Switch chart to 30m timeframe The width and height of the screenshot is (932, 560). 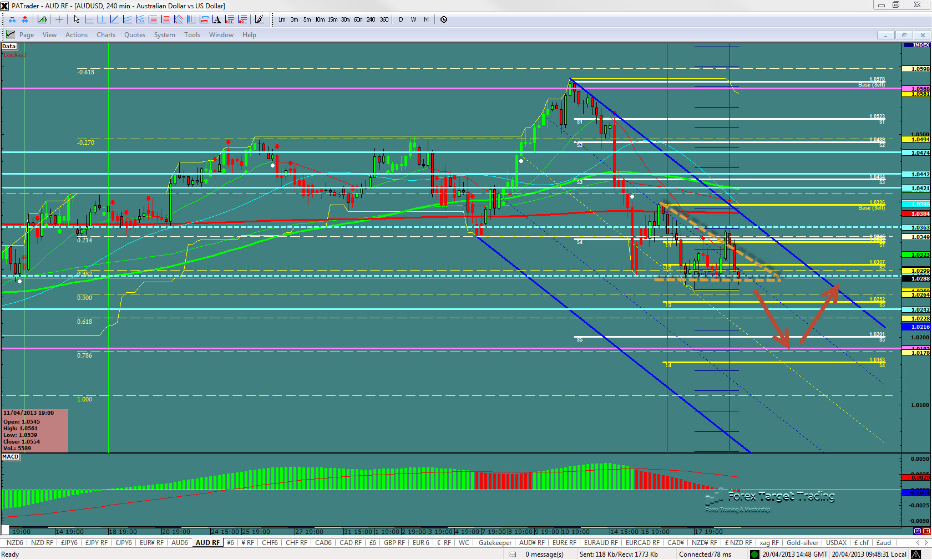coord(345,19)
